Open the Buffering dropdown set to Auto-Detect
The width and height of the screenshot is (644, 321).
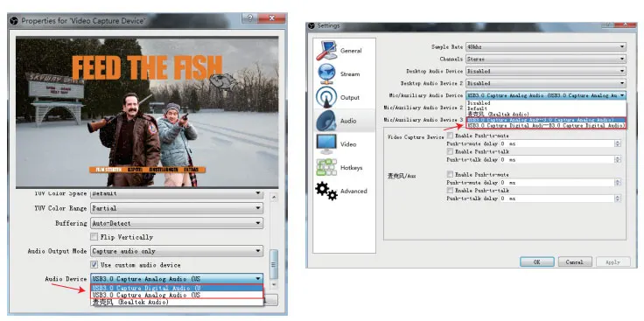point(177,223)
